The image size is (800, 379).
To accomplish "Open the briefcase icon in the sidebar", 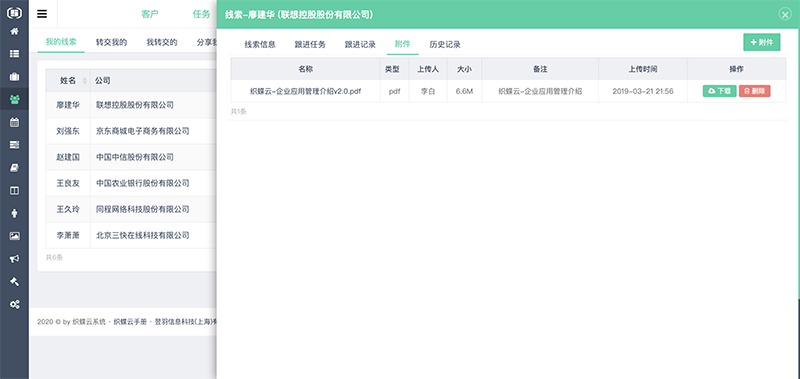I will (x=14, y=77).
